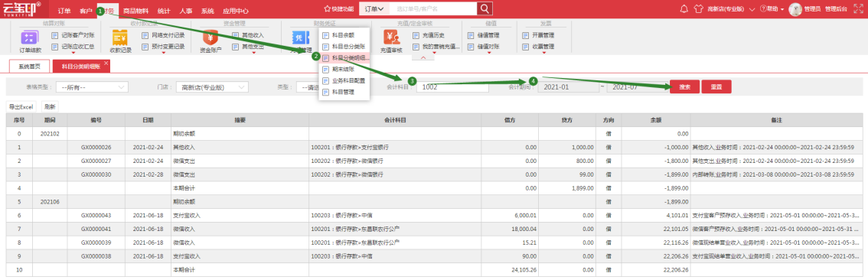The width and height of the screenshot is (868, 280).
Task: Open 我的营销充值 from the ribbon
Action: [437, 47]
